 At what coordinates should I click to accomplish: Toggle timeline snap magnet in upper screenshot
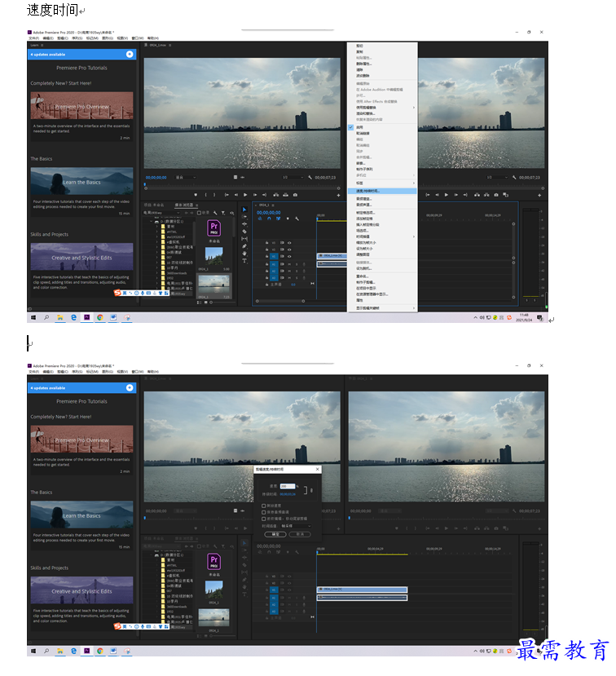tap(269, 219)
